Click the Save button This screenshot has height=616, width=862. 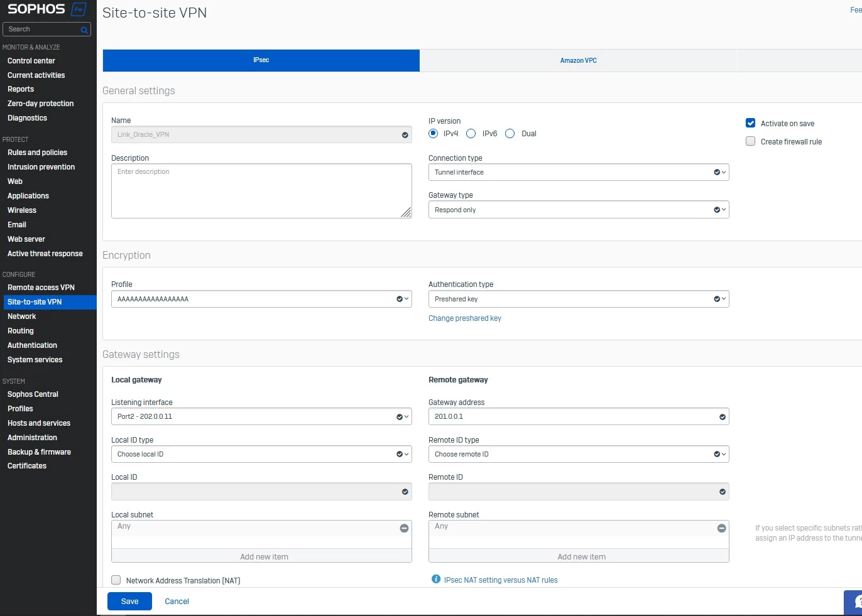click(129, 602)
